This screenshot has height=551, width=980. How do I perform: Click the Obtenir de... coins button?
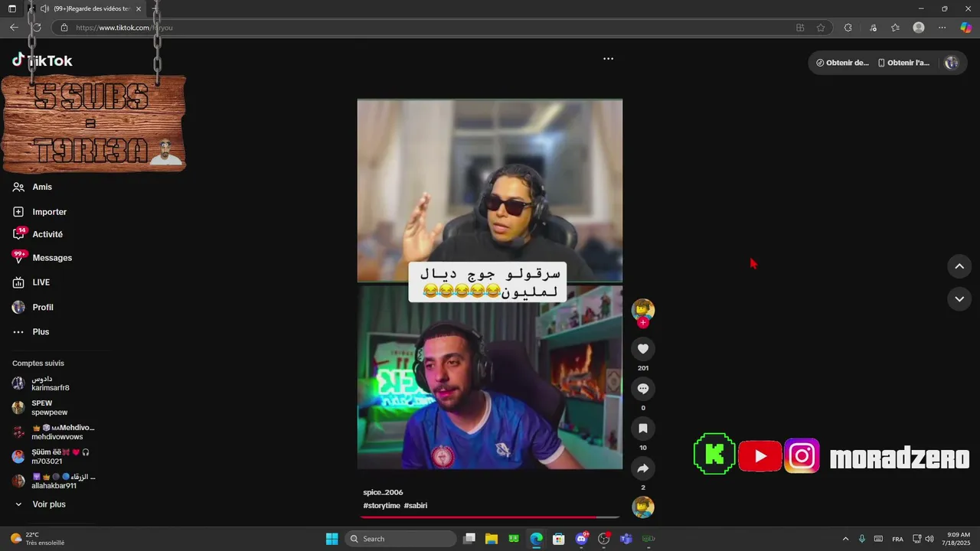coord(842,63)
